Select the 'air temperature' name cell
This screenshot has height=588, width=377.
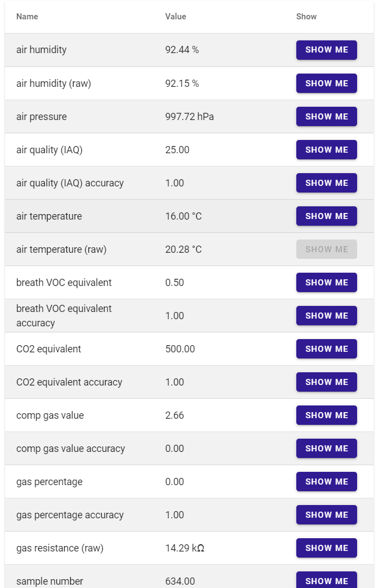(49, 216)
